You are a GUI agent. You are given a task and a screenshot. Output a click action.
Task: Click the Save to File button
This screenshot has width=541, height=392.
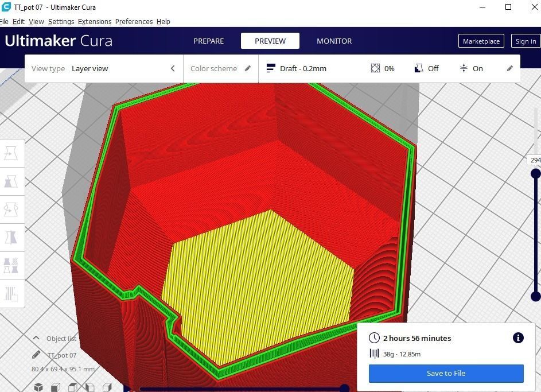pos(446,374)
